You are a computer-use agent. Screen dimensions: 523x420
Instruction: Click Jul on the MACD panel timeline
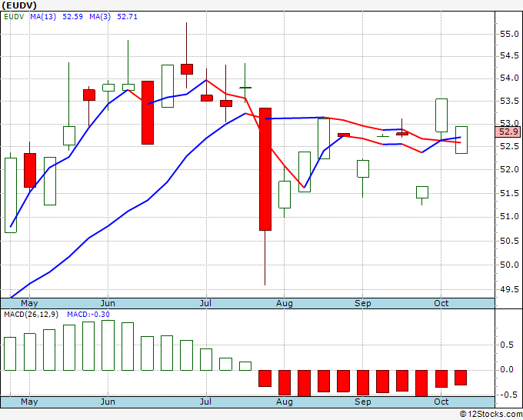pos(206,402)
